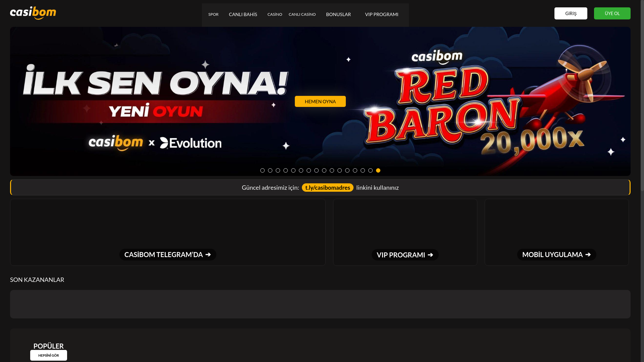Viewport: 644px width, 362px height.
Task: Open the BONUSLAR menu item
Action: pos(338,14)
